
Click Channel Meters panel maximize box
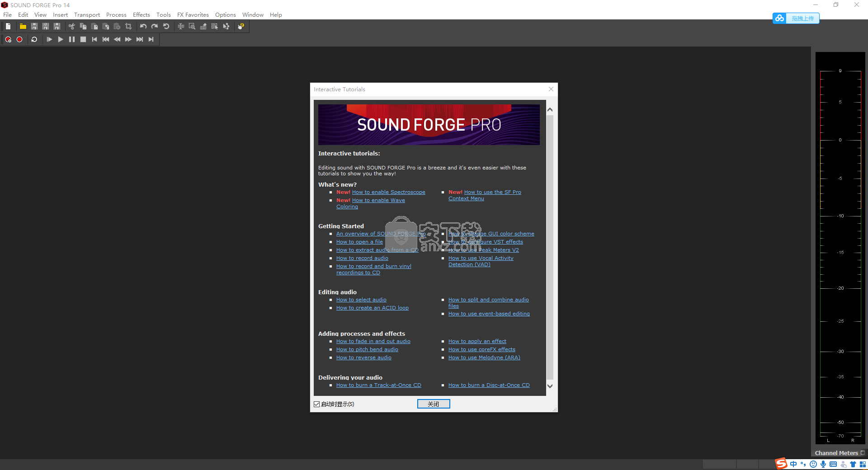(x=863, y=453)
